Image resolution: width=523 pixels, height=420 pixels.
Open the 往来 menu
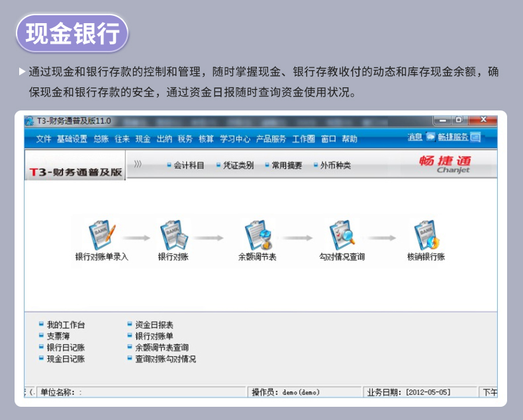pyautogui.click(x=122, y=139)
